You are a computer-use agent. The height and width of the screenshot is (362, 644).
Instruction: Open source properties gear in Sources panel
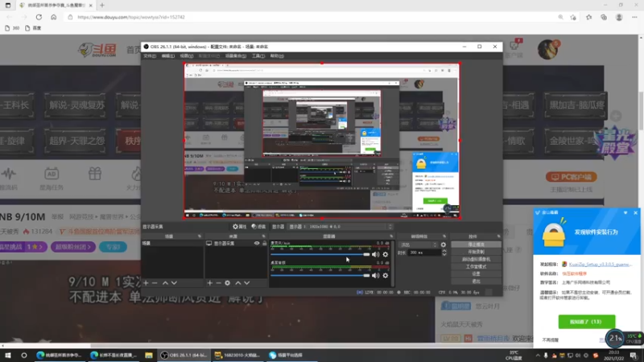pos(228,283)
